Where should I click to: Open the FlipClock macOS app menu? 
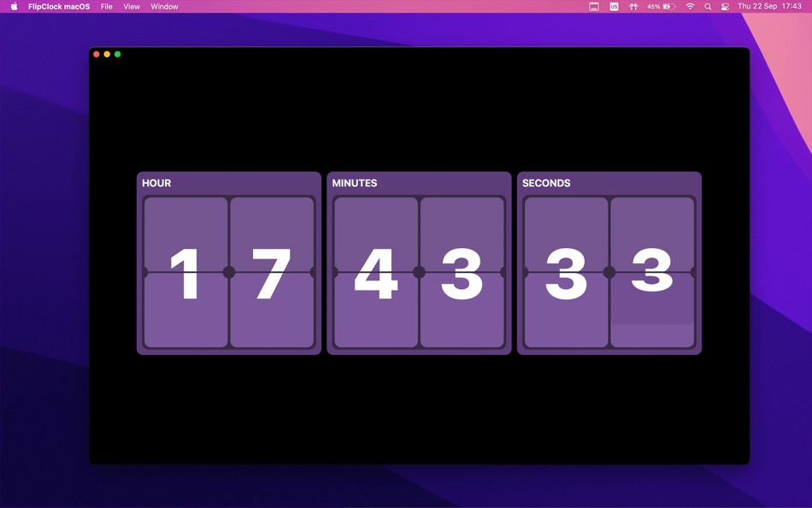59,6
